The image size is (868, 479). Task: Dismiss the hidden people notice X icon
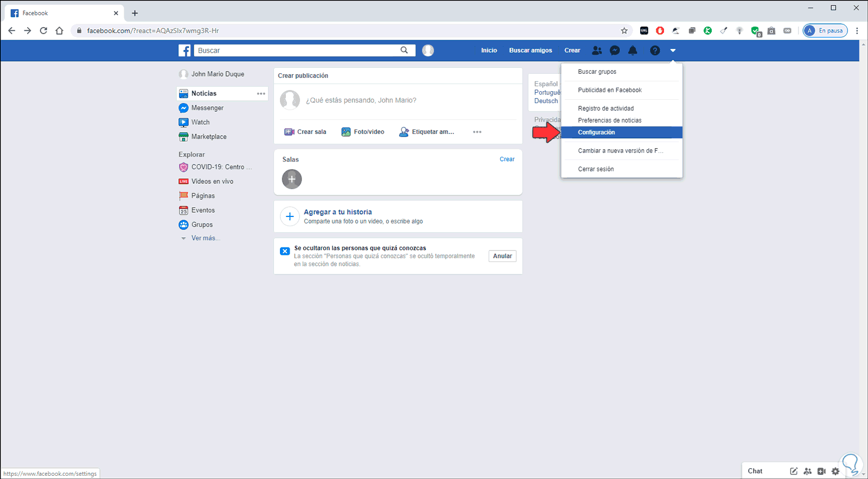(285, 251)
